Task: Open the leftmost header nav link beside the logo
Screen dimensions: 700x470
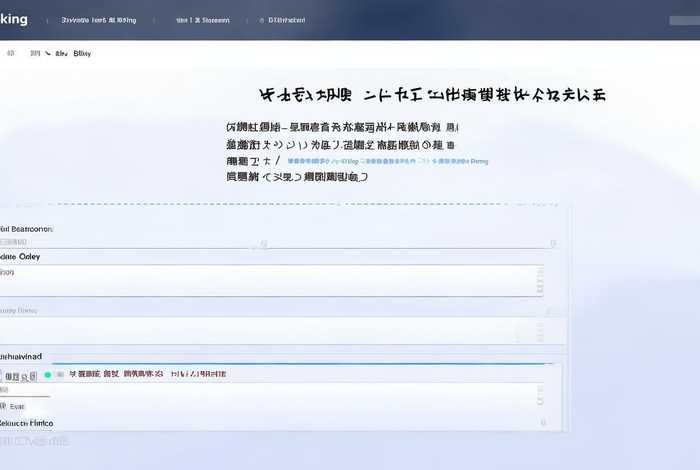Action: (99, 20)
